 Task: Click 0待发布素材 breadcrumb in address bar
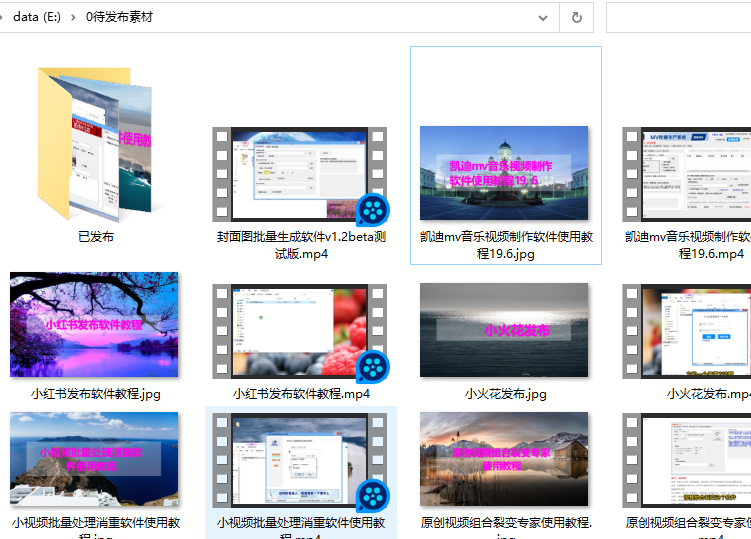pyautogui.click(x=119, y=17)
